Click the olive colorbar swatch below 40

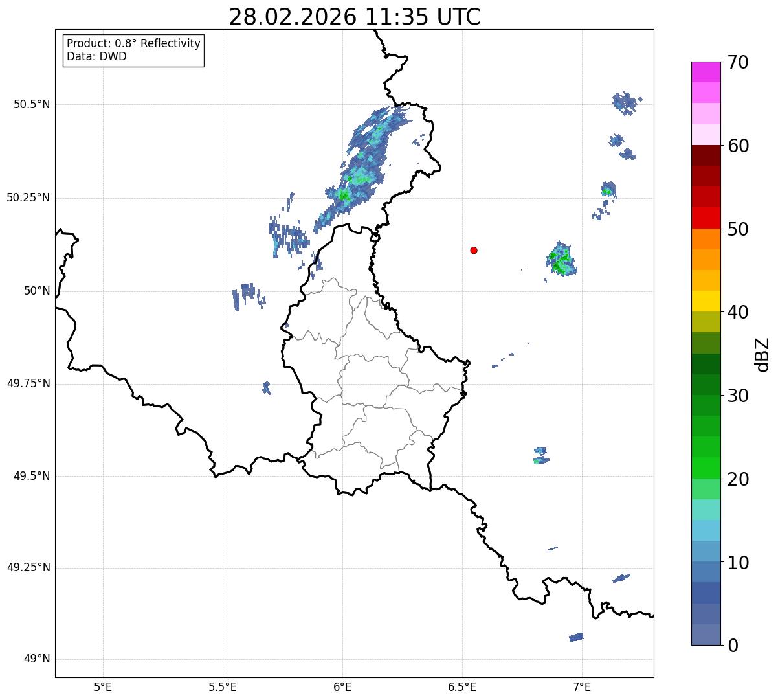point(706,322)
